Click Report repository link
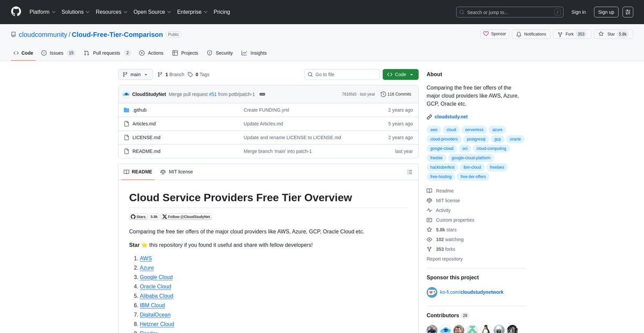The width and height of the screenshot is (644, 333). 444,259
